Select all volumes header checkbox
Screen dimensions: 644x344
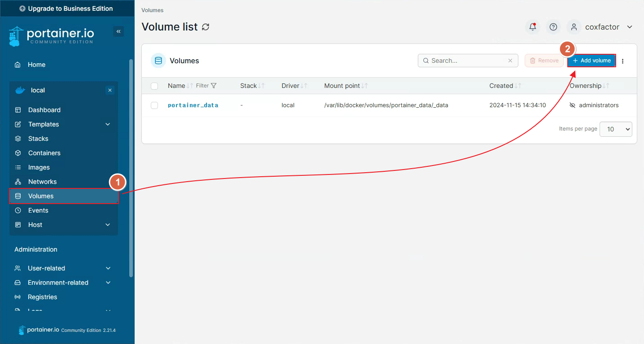(154, 86)
